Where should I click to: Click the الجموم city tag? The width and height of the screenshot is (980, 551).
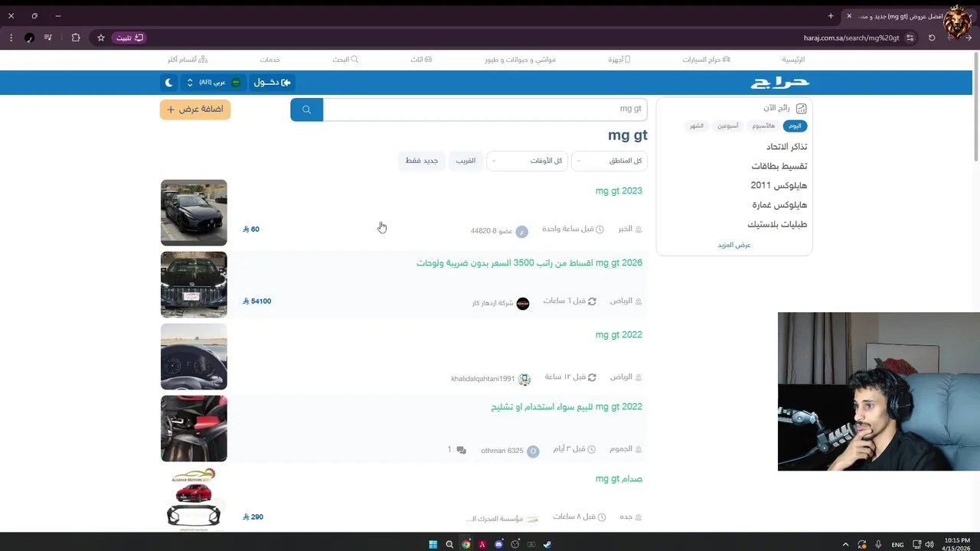(x=626, y=449)
